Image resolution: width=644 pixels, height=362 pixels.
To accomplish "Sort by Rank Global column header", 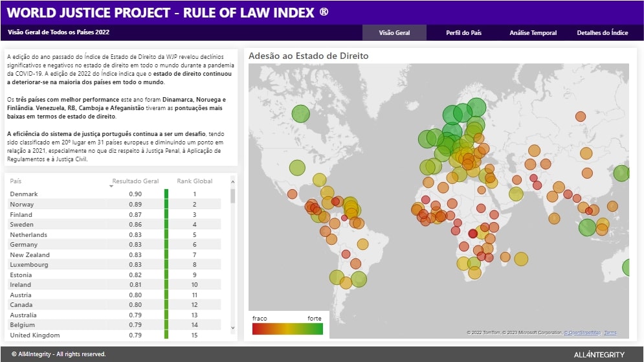I will pos(195,181).
